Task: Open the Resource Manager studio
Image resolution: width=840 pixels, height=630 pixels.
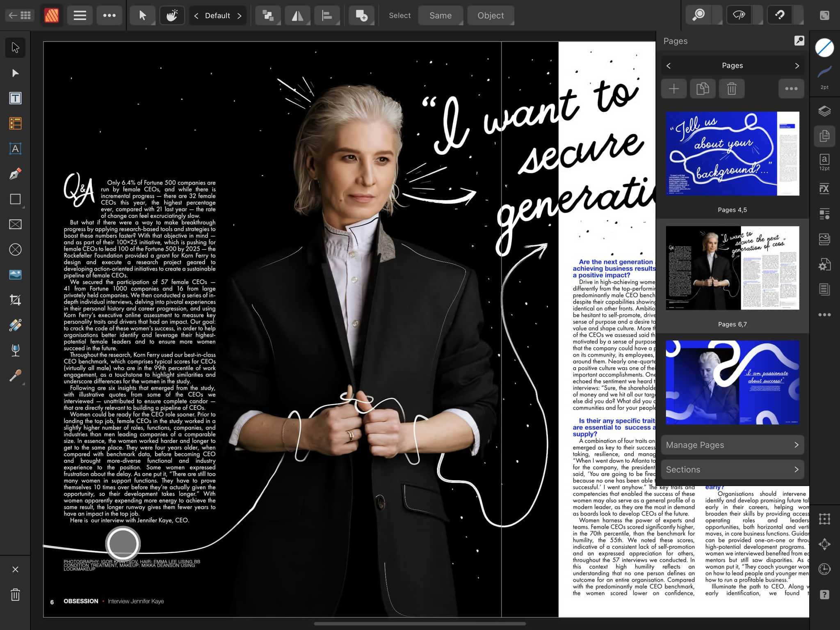Action: coord(824,264)
